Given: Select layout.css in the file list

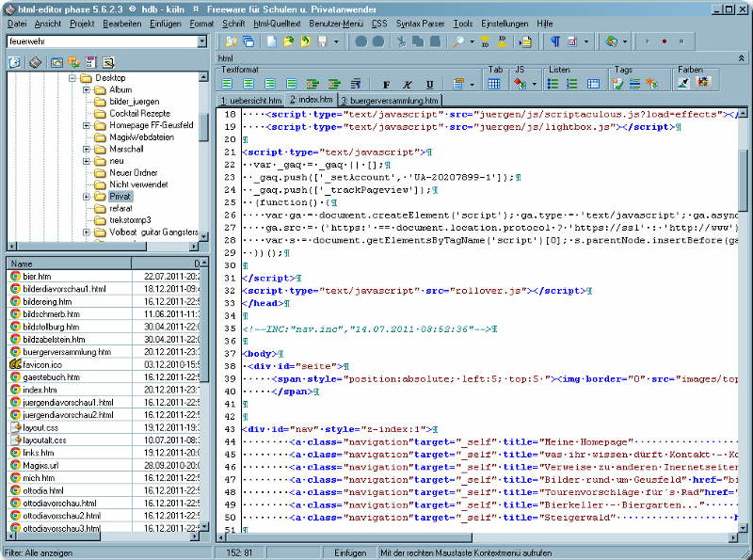Looking at the screenshot, I should (x=40, y=427).
